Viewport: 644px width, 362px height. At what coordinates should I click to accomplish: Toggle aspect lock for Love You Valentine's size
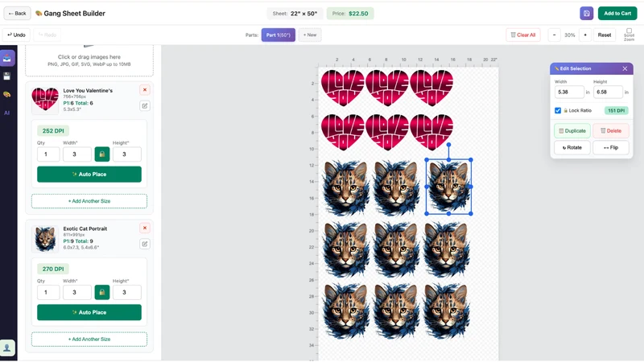[102, 154]
